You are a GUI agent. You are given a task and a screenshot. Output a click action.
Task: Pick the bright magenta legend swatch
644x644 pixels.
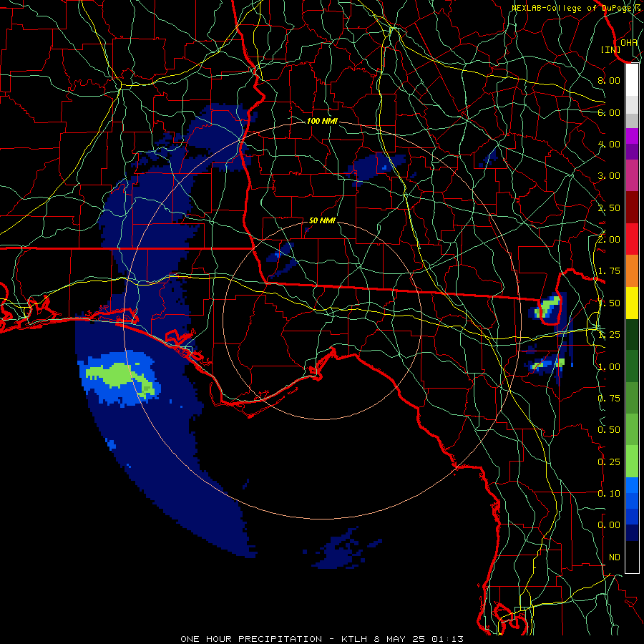coord(632,136)
